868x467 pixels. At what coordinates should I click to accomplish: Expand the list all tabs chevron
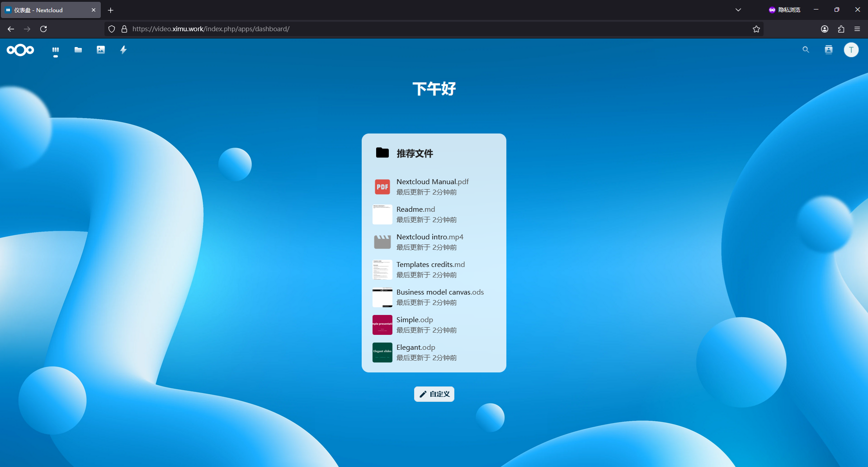[x=738, y=10]
